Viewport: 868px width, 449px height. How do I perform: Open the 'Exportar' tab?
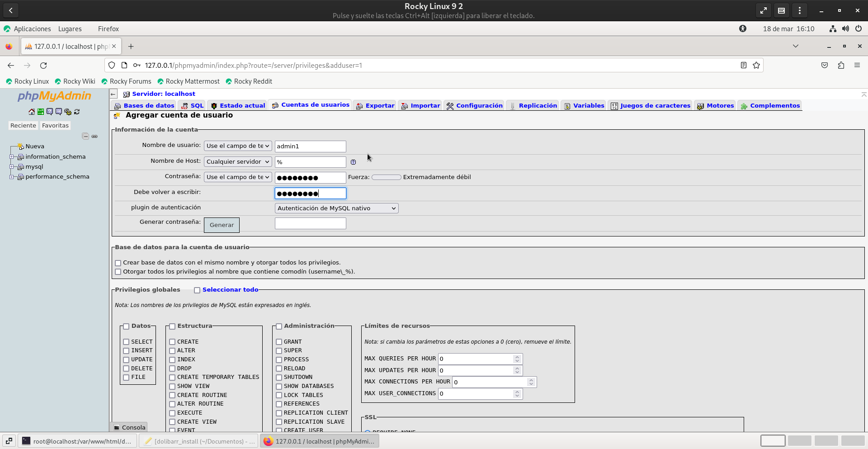point(379,106)
